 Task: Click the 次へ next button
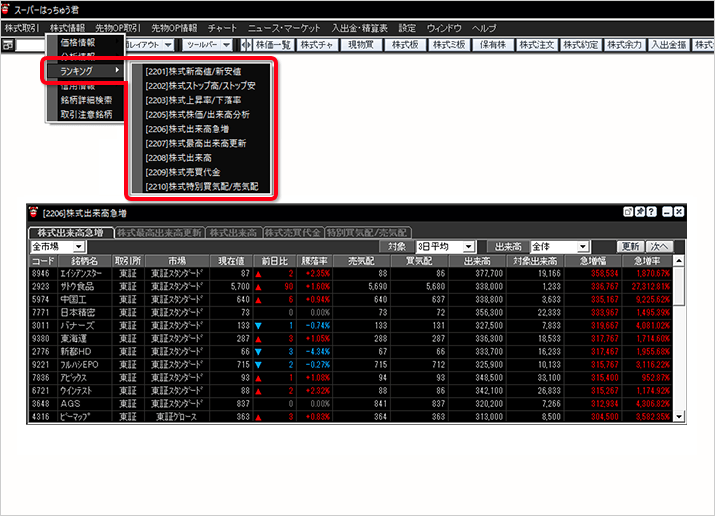click(660, 246)
